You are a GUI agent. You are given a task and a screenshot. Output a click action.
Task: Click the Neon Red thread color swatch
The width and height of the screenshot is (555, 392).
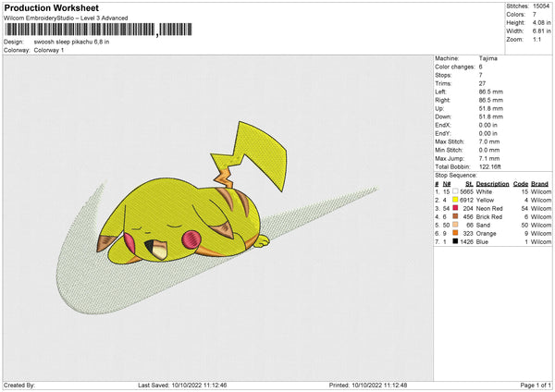point(455,208)
